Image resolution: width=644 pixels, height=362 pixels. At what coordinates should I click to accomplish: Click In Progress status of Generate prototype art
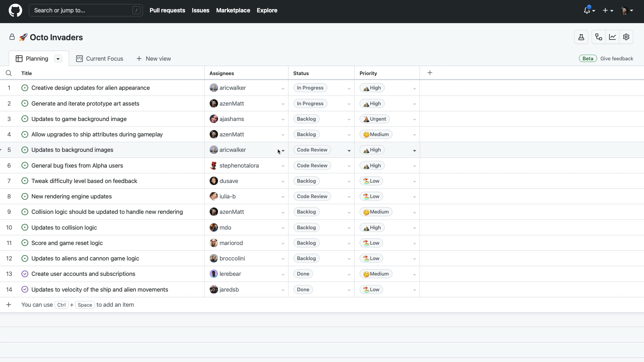[310, 104]
